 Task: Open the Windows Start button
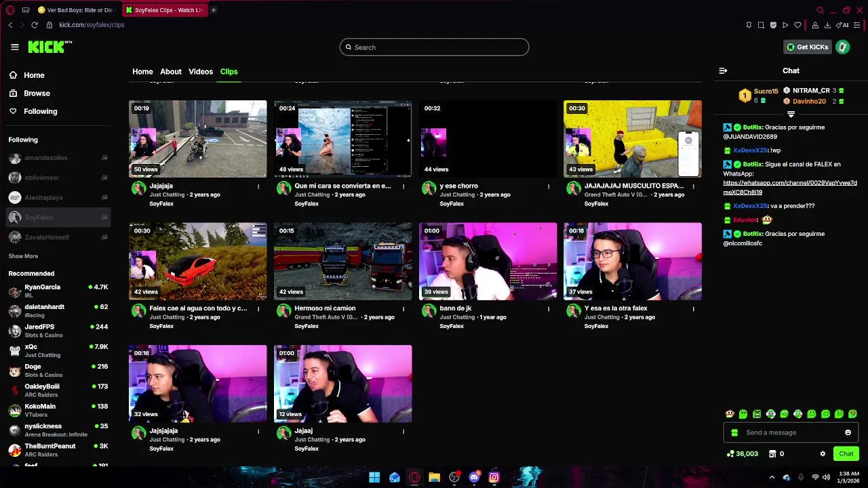coord(374,477)
